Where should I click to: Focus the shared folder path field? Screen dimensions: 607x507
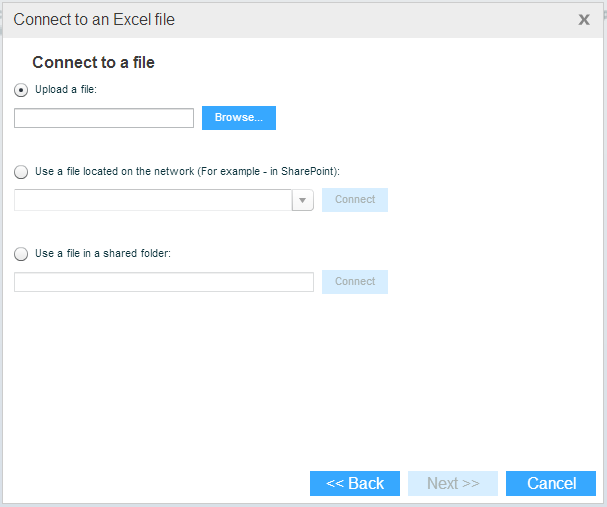pos(164,282)
